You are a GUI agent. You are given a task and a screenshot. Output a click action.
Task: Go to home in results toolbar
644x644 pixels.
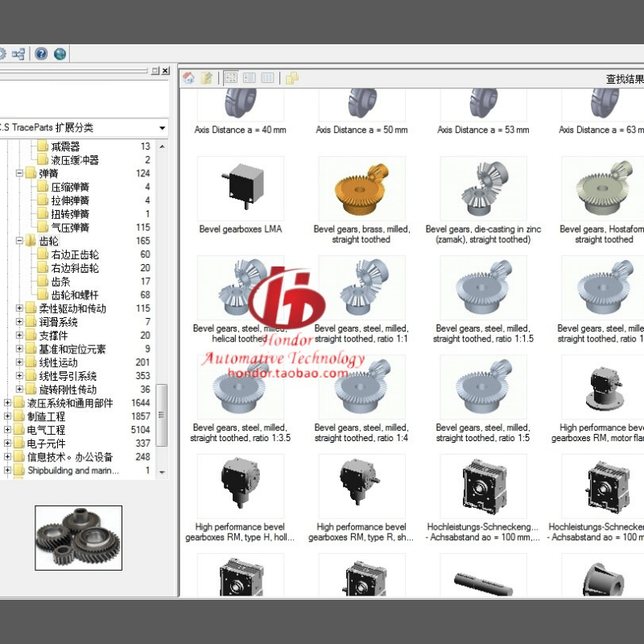(188, 78)
